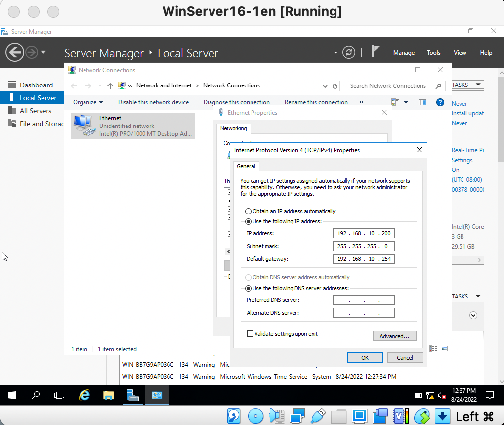Screen dimensions: 504x425
Task: Click Server Manager back arrow button
Action: pos(15,52)
